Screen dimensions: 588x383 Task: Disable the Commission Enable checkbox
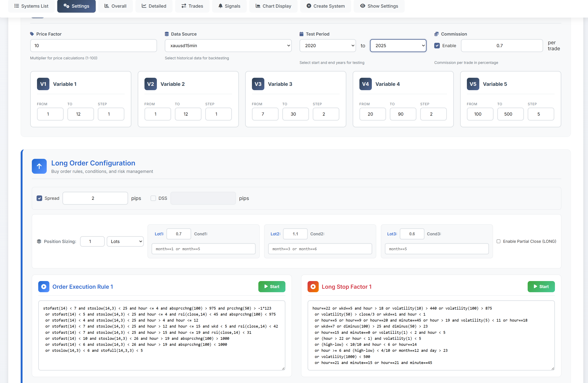[437, 45]
